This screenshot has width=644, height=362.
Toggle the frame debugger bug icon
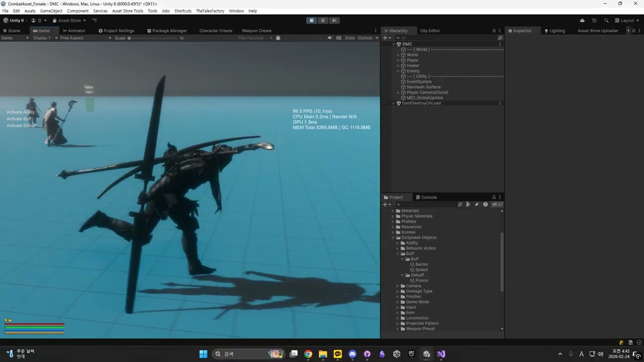tap(278, 38)
